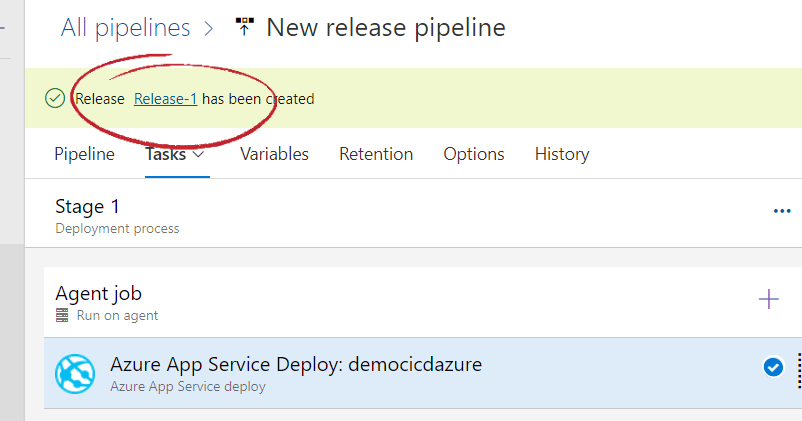
Task: View the History tab
Action: pos(562,154)
